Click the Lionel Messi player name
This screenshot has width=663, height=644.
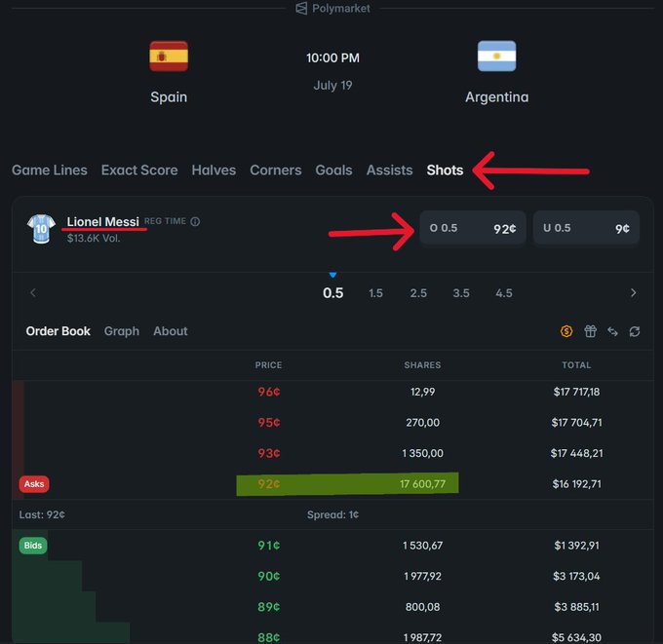point(102,222)
